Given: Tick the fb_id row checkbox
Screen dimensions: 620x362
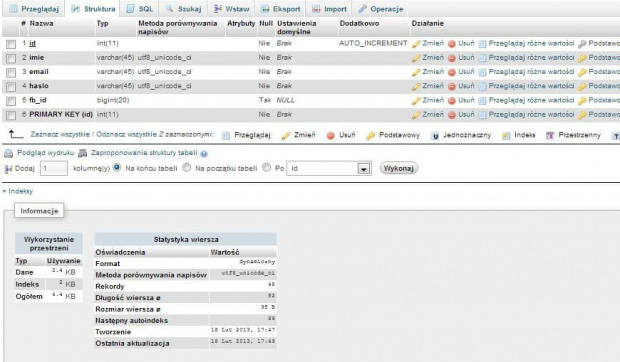Looking at the screenshot, I should point(11,101).
